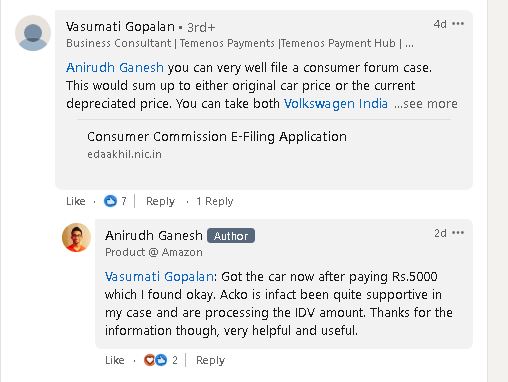508x382 pixels.
Task: Open Anirudh Ganesh commenter name
Action: pos(154,236)
